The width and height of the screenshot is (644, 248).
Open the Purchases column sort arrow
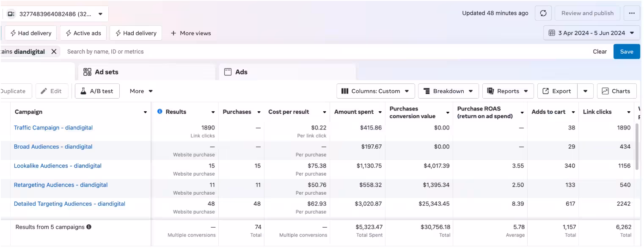[259, 112]
